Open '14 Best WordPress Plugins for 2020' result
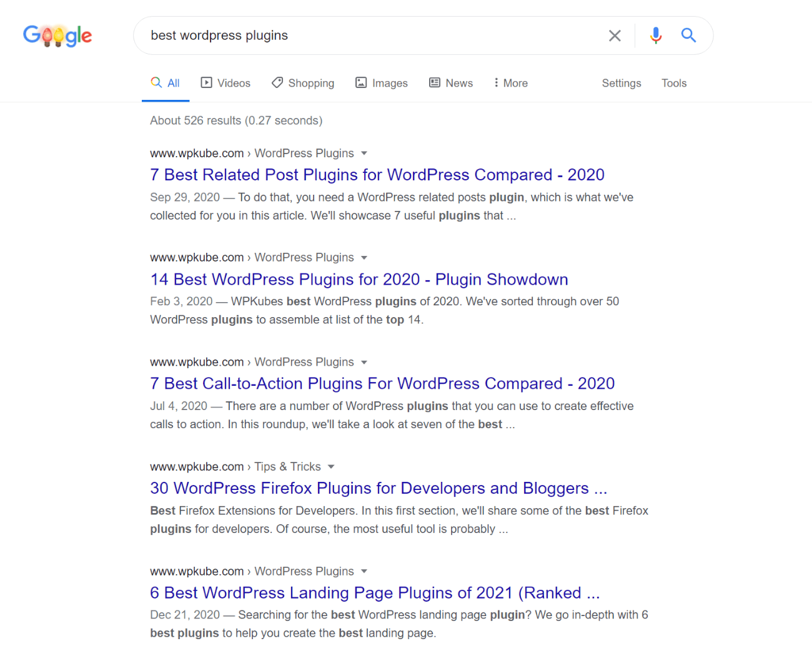The height and width of the screenshot is (651, 812). click(x=359, y=280)
